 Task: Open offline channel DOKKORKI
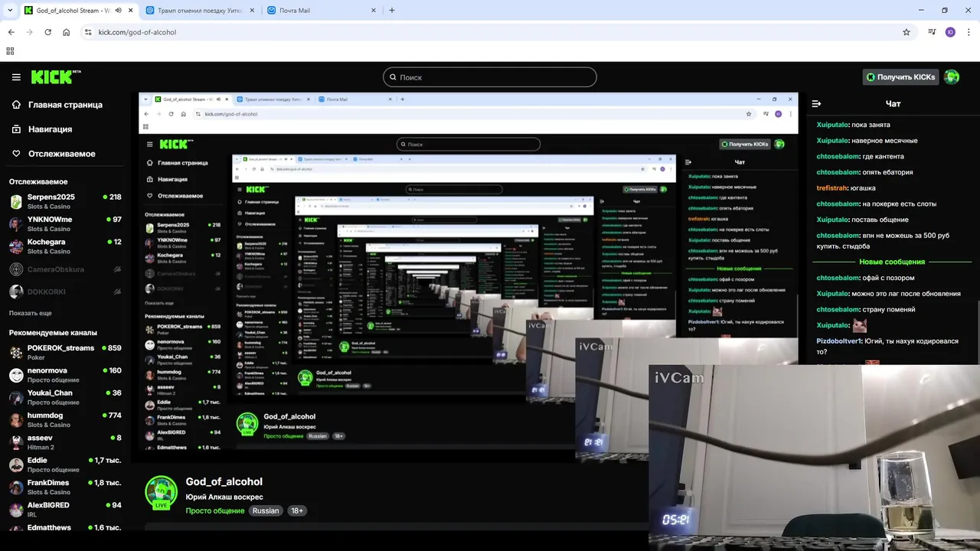pos(65,292)
